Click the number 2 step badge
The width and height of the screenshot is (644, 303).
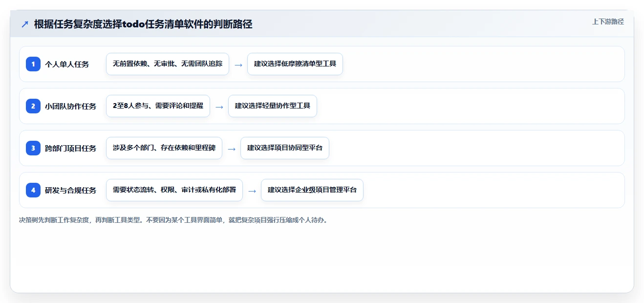[x=33, y=106]
